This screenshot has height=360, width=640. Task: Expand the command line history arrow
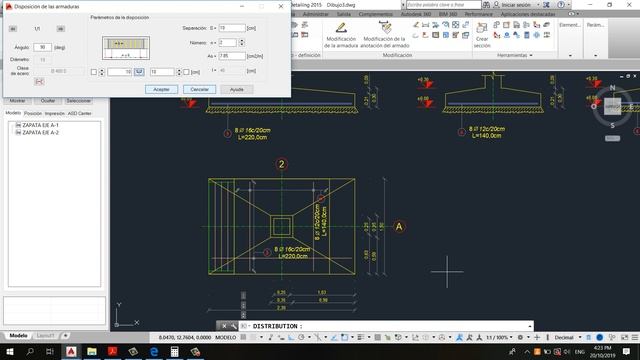click(x=530, y=326)
